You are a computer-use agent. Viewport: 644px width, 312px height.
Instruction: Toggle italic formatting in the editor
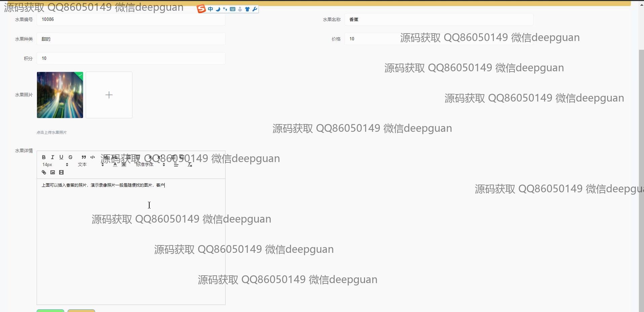(52, 157)
